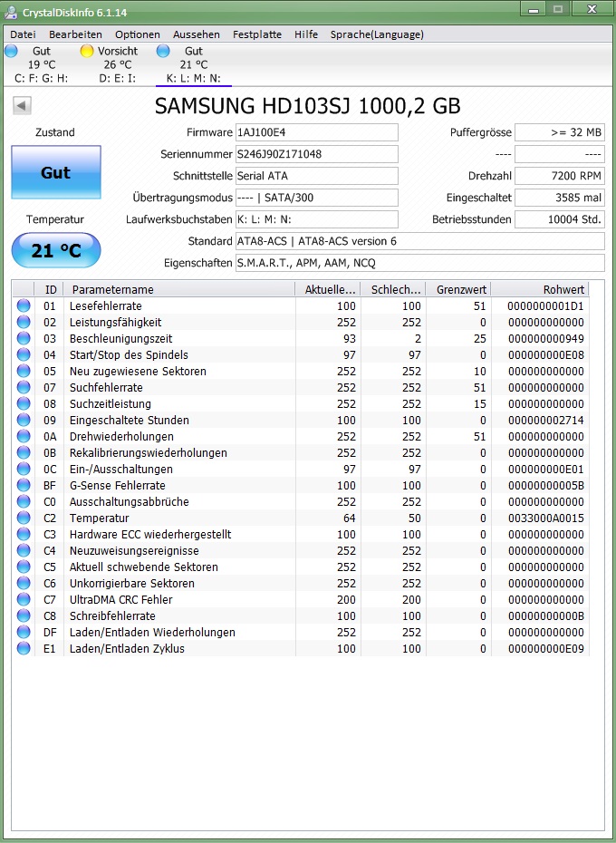
Task: Open the Aussehen menu
Action: 197,34
